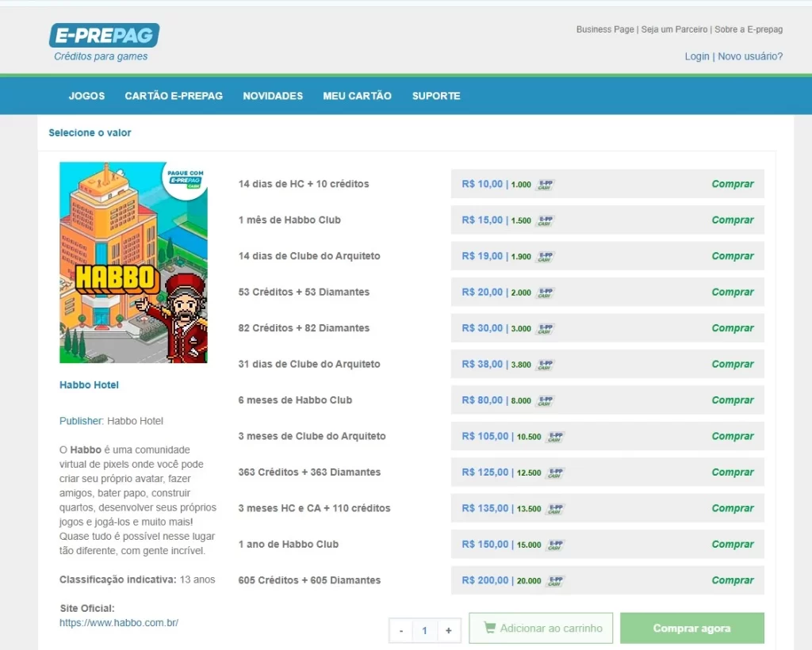This screenshot has width=812, height=650.
Task: Open CARTÃO E-PREPAG page
Action: coord(174,96)
